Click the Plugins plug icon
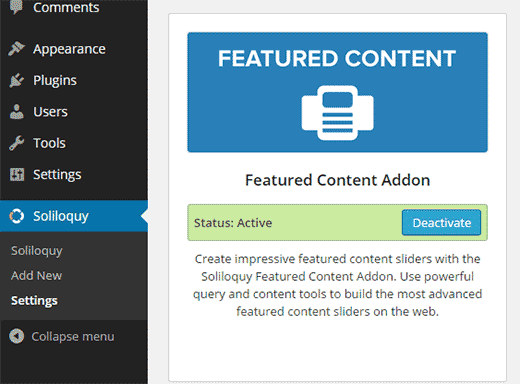520x384 pixels. (16, 80)
